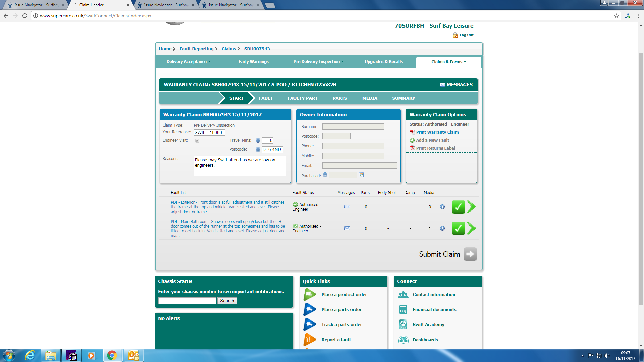Open Internet Explorer from the taskbar
644x362 pixels.
tap(30, 355)
